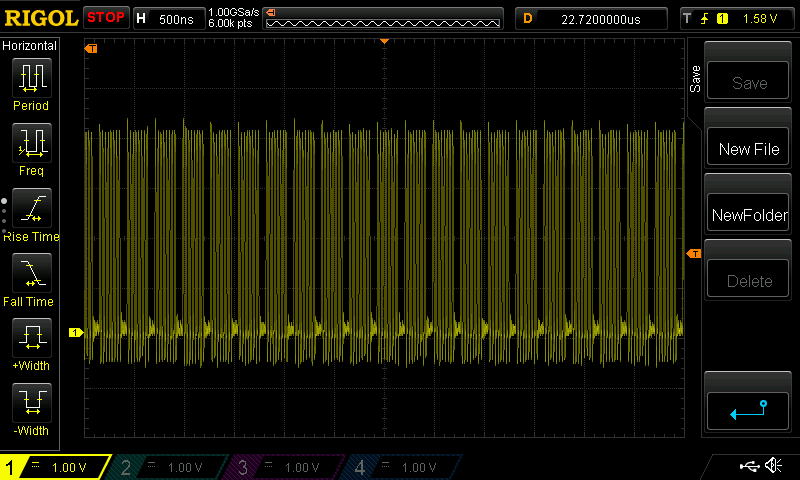Select the Freq measurement icon
This screenshot has height=480, width=800.
pyautogui.click(x=30, y=143)
